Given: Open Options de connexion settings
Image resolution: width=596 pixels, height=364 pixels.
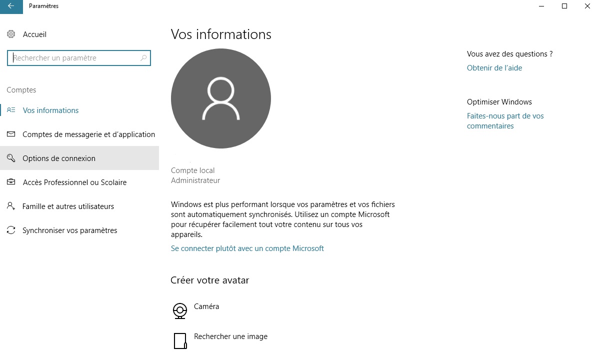Looking at the screenshot, I should click(59, 158).
